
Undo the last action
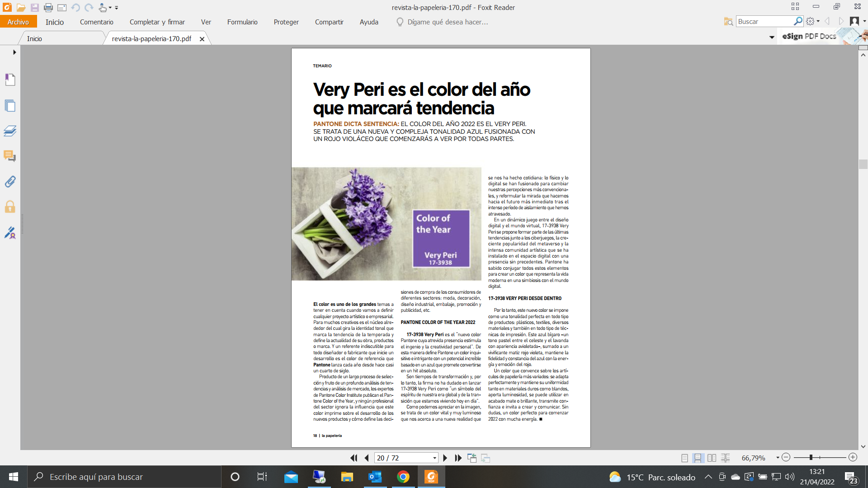(75, 7)
